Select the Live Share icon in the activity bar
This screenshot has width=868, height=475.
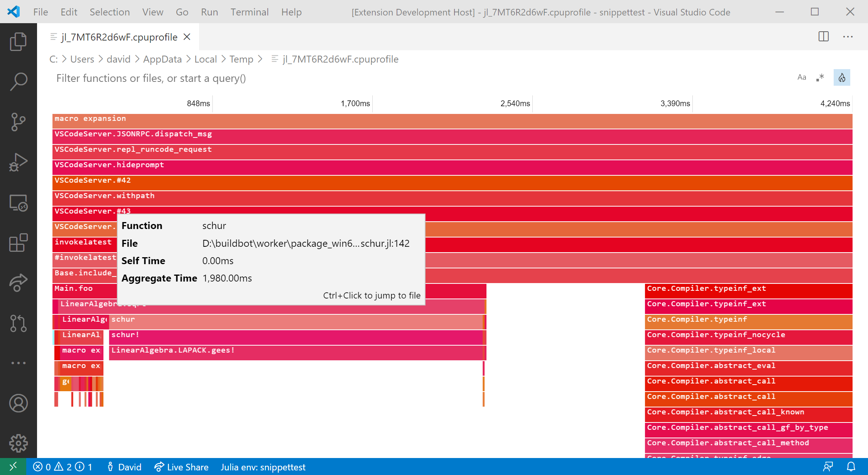(18, 283)
